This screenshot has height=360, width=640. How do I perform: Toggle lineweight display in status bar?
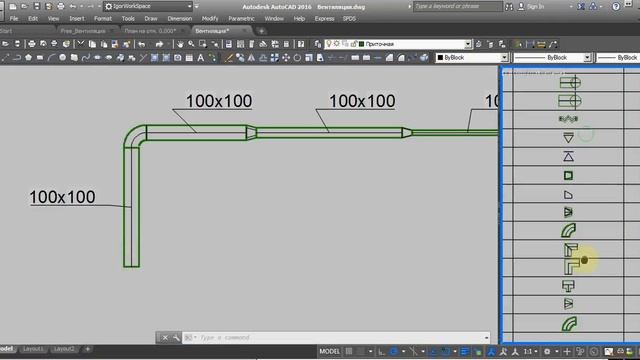click(x=464, y=351)
